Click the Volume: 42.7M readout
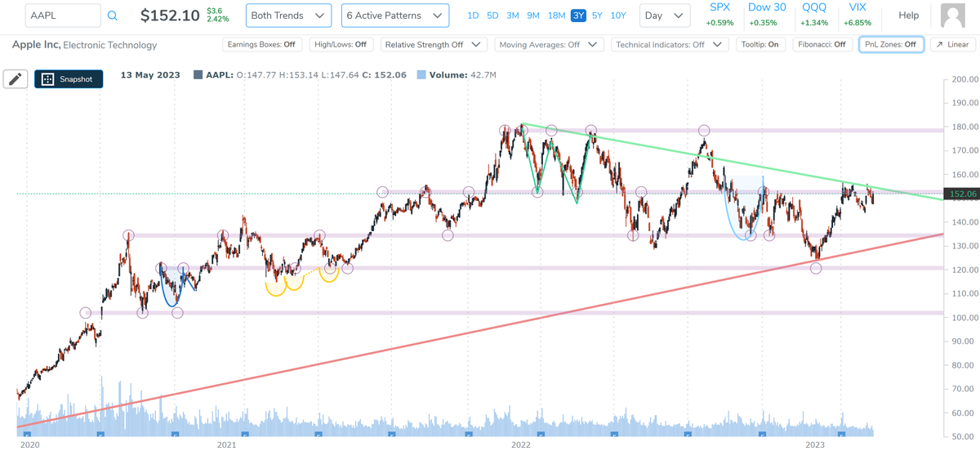The height and width of the screenshot is (451, 980). coord(462,75)
